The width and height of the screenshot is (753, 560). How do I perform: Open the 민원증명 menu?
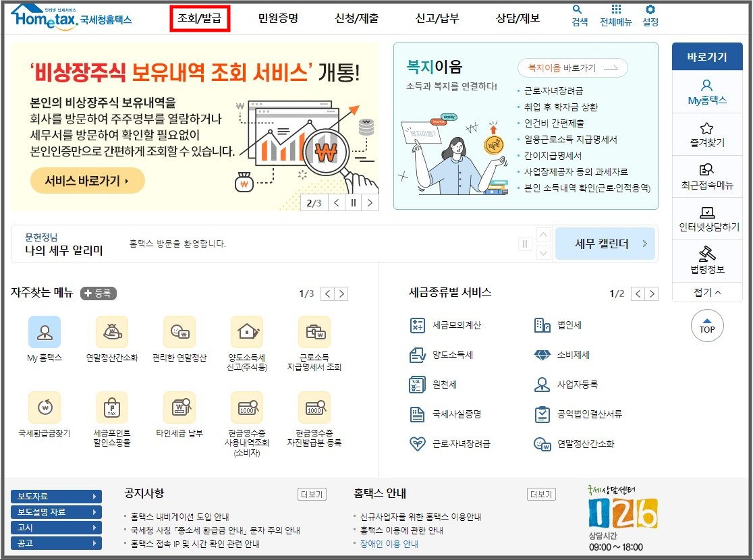pyautogui.click(x=278, y=19)
